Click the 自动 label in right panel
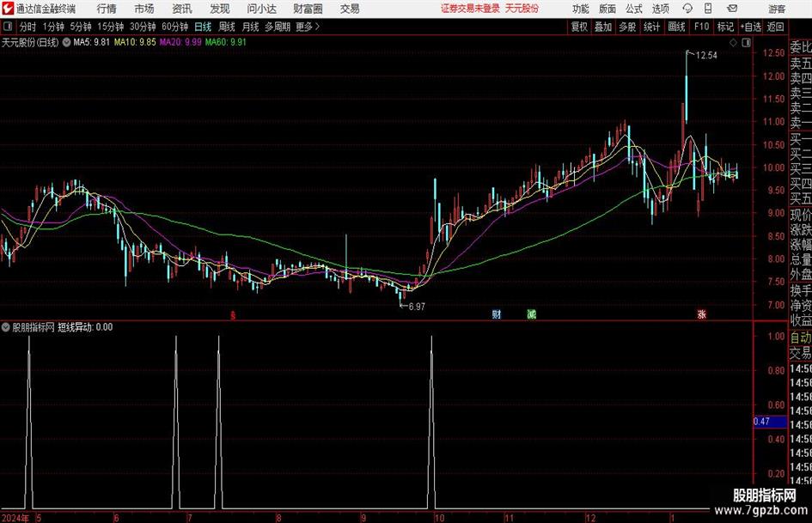812x523 pixels. (801, 338)
